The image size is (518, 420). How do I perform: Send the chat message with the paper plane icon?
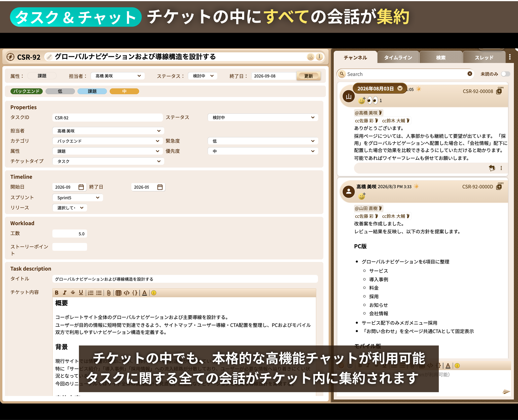point(506,392)
